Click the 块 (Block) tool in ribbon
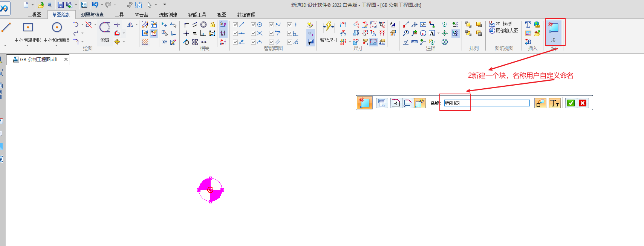644x246 pixels. (x=553, y=32)
